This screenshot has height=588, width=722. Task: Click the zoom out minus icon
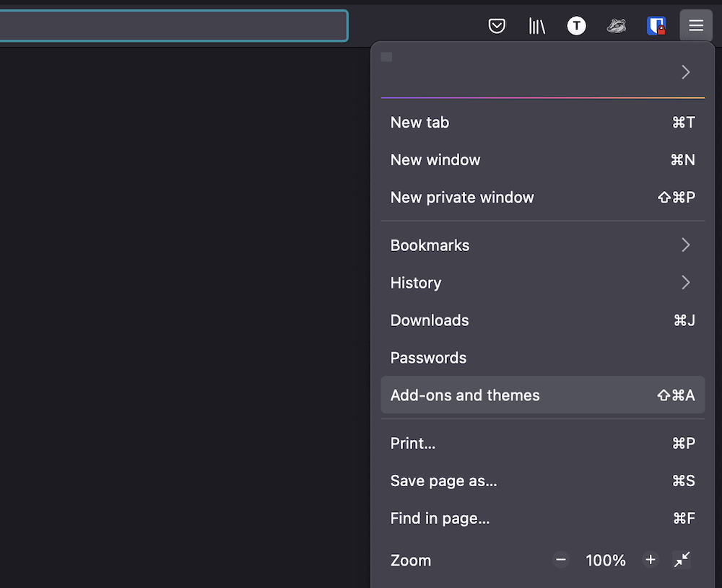click(x=560, y=560)
